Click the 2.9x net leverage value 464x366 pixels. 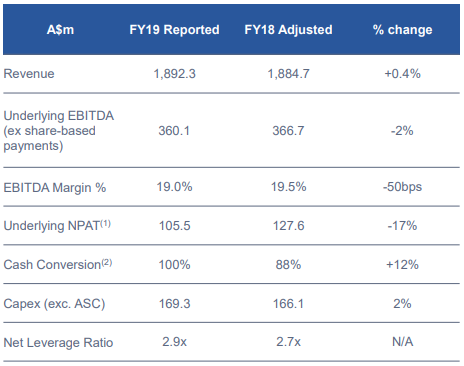point(174,342)
